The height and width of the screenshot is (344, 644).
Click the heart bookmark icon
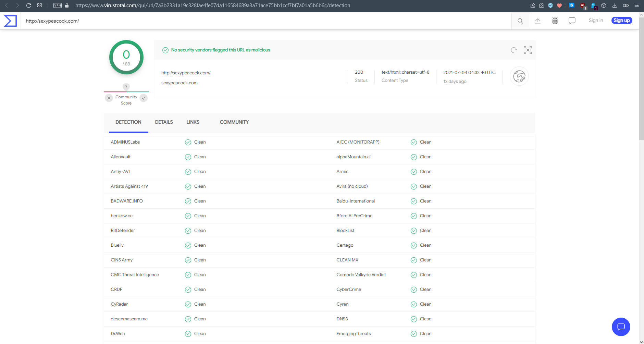tap(559, 5)
